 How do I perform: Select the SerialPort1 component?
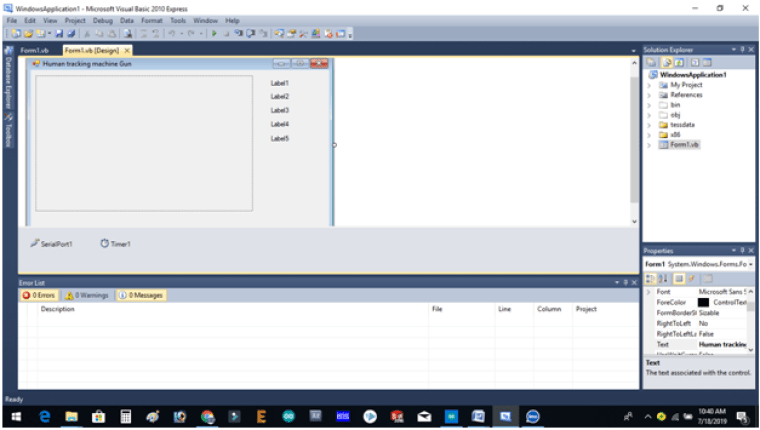click(51, 244)
